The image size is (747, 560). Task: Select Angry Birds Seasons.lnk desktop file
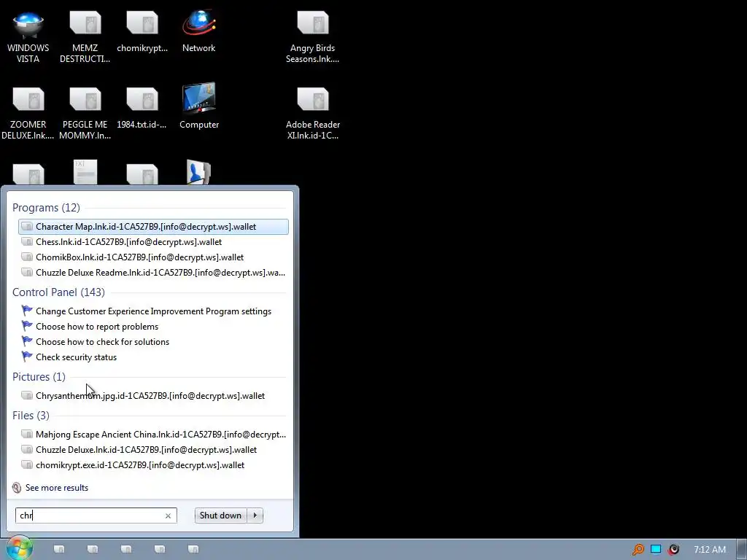(312, 37)
